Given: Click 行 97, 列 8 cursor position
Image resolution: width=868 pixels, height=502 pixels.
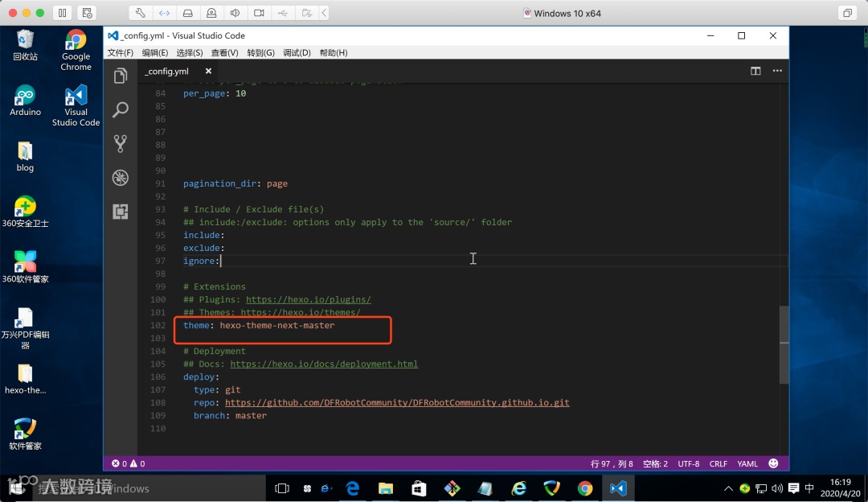Looking at the screenshot, I should click(612, 463).
